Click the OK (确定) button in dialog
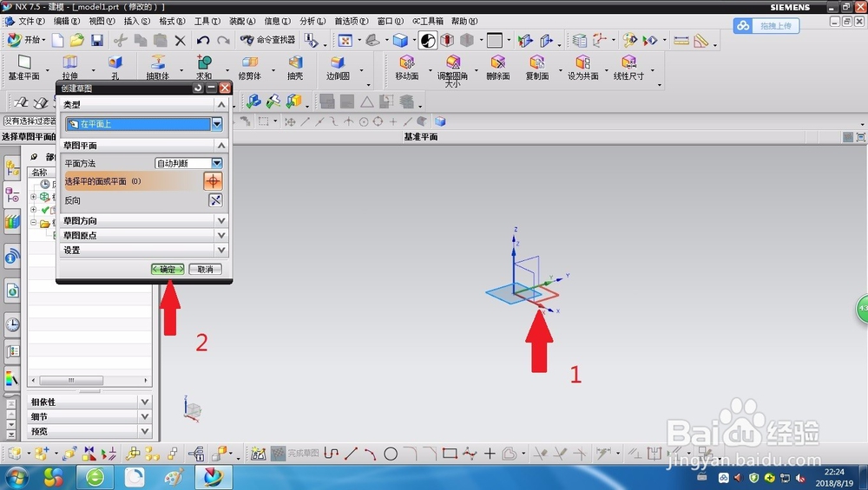Image resolution: width=868 pixels, height=490 pixels. coord(168,270)
